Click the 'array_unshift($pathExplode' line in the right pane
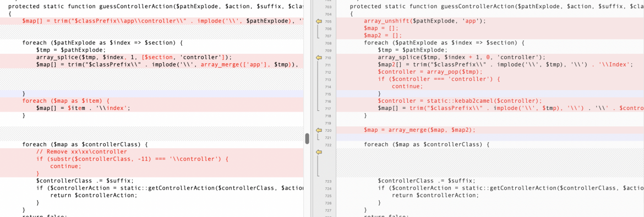644x217 pixels. tap(425, 21)
